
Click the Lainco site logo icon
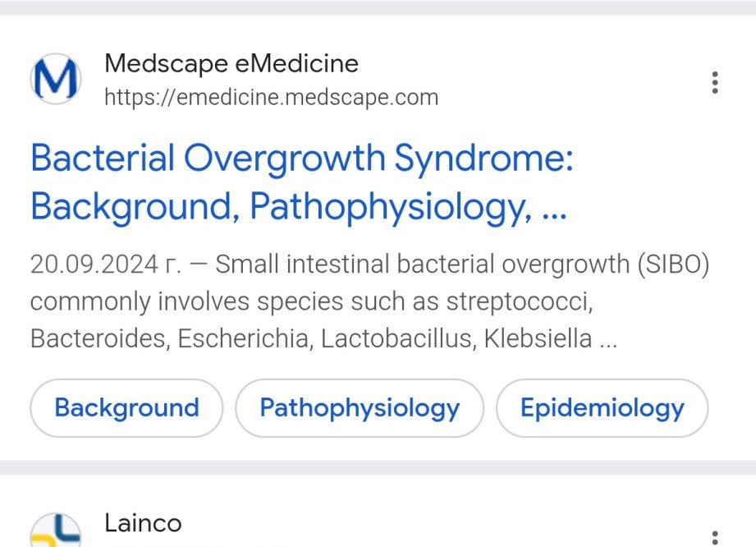click(x=56, y=532)
